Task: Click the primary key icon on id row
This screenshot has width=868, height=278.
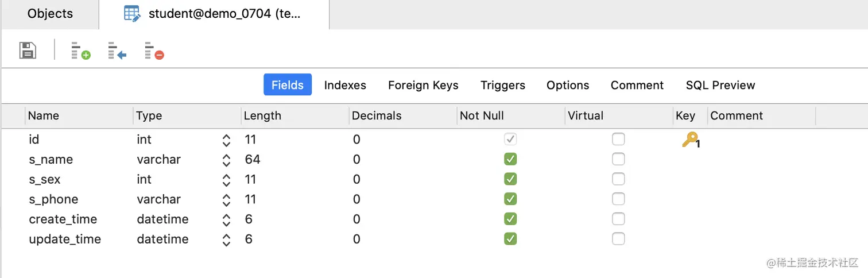Action: [x=690, y=140]
